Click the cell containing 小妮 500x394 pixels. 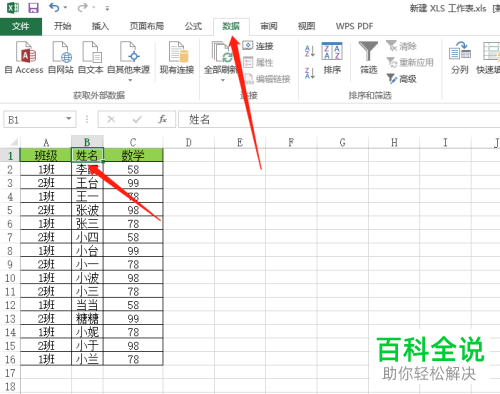[87, 332]
